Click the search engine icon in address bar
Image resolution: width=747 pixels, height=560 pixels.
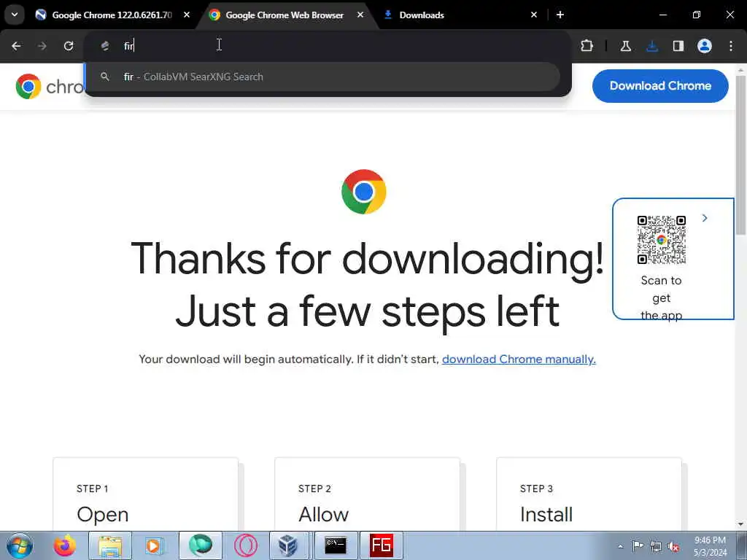[105, 46]
